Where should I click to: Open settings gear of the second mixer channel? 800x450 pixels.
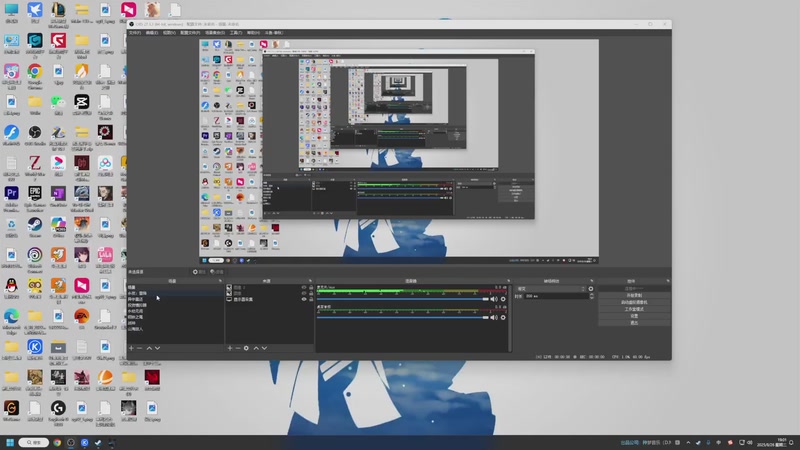503,317
